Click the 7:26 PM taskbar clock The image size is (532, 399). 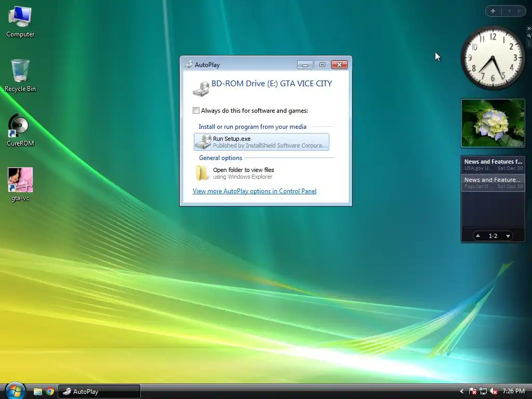coord(513,392)
